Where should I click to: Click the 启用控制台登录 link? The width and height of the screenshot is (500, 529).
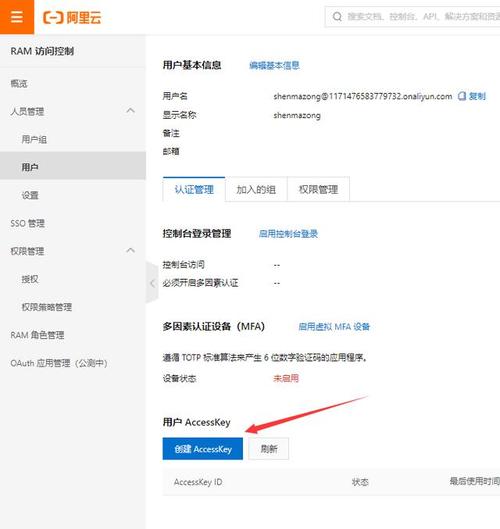(288, 234)
